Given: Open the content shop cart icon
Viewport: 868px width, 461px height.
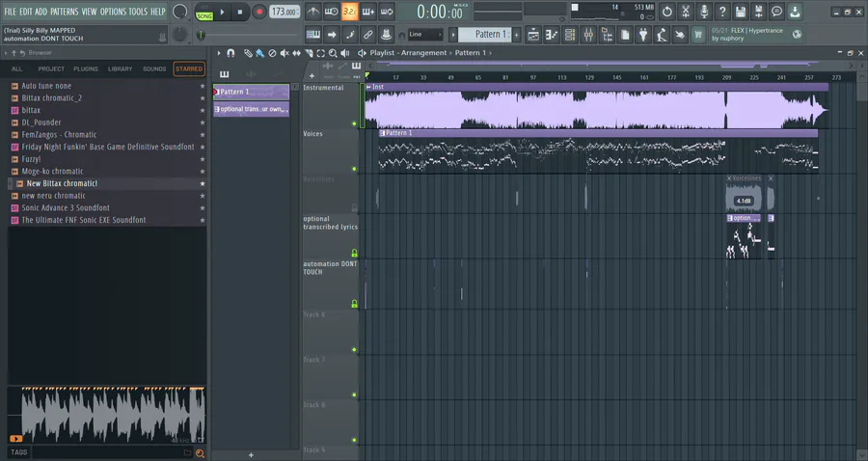Looking at the screenshot, I should click(x=698, y=35).
